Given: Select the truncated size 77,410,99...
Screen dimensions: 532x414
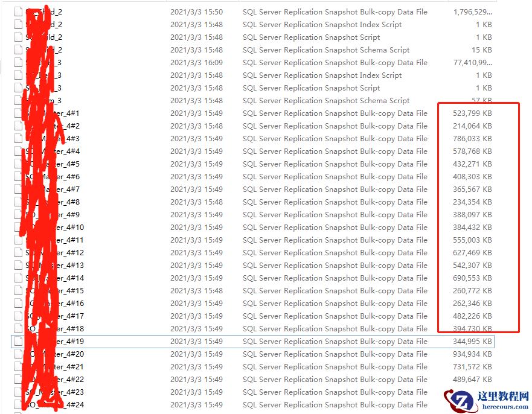Looking at the screenshot, I should 473,62.
